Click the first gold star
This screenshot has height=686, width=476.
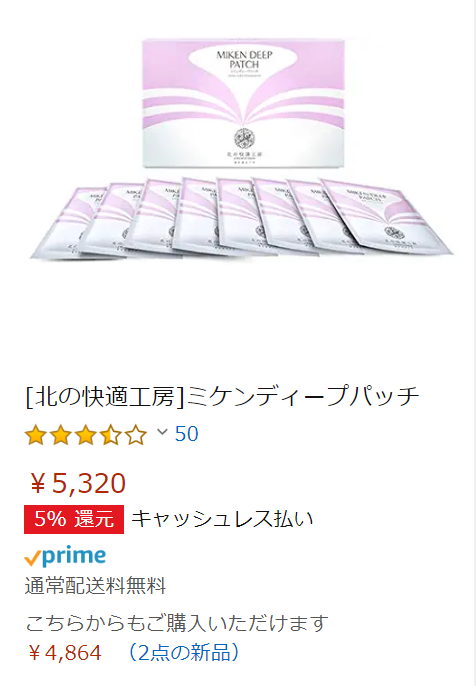coord(35,435)
